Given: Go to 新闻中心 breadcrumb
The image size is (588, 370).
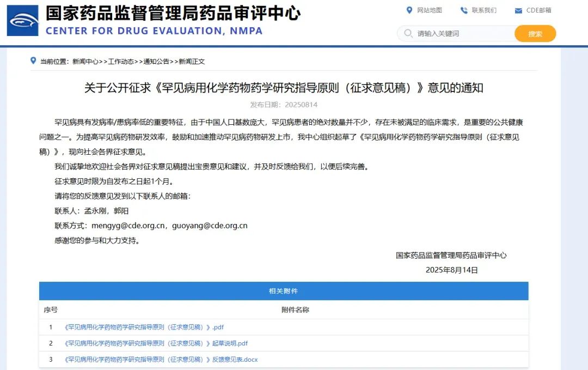Looking at the screenshot, I should [x=85, y=62].
